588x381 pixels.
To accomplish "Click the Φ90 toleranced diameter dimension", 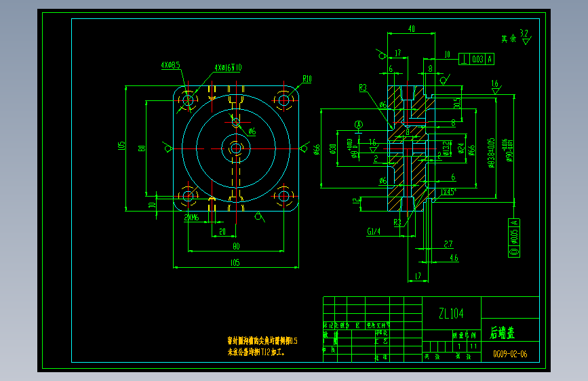I will [509, 151].
